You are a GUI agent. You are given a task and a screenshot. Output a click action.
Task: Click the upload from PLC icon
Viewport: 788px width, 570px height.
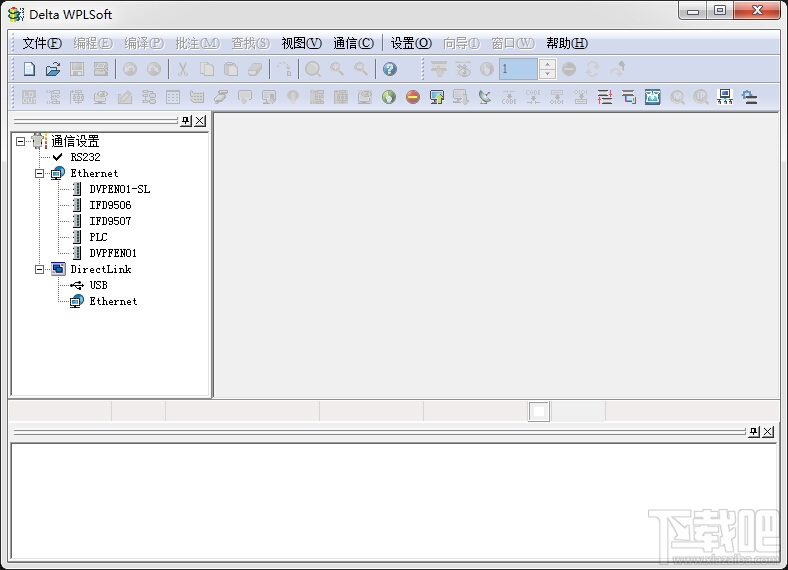[437, 97]
